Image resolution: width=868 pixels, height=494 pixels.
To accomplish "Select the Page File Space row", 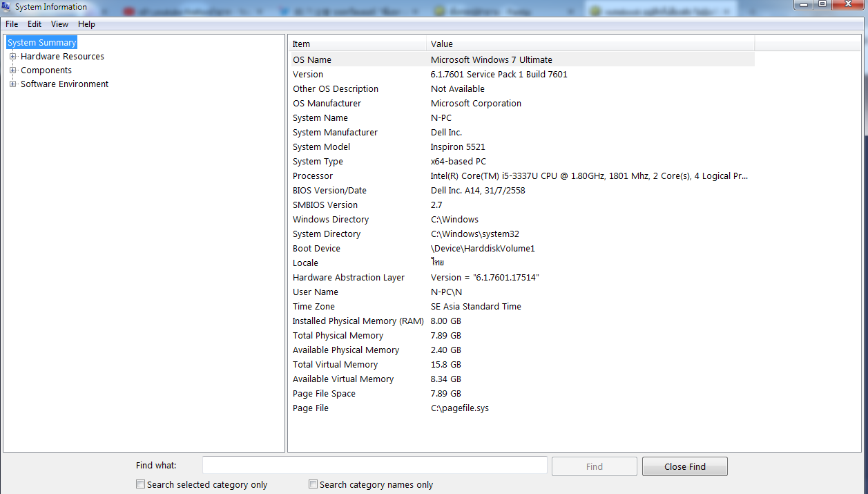I will [521, 394].
